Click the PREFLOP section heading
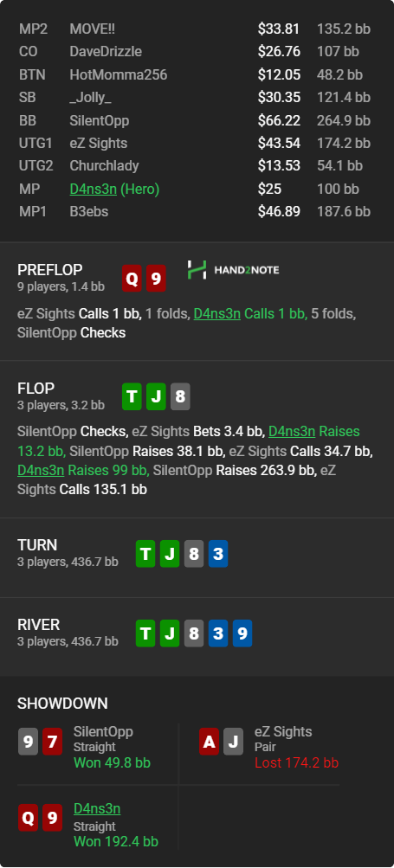This screenshot has width=394, height=868. point(50,270)
